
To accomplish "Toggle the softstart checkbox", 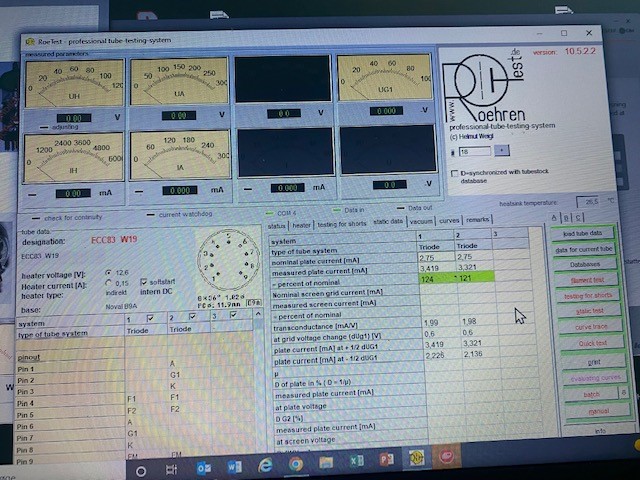I will coord(143,282).
